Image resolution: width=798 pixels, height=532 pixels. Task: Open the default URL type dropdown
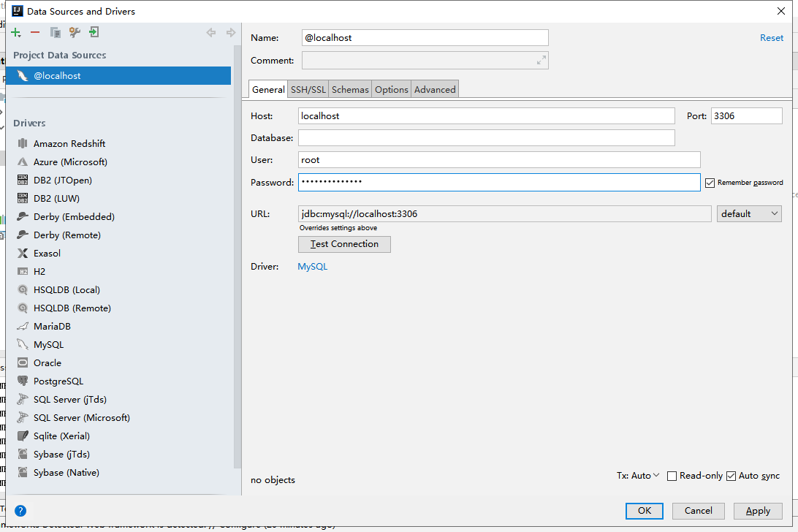pyautogui.click(x=749, y=213)
